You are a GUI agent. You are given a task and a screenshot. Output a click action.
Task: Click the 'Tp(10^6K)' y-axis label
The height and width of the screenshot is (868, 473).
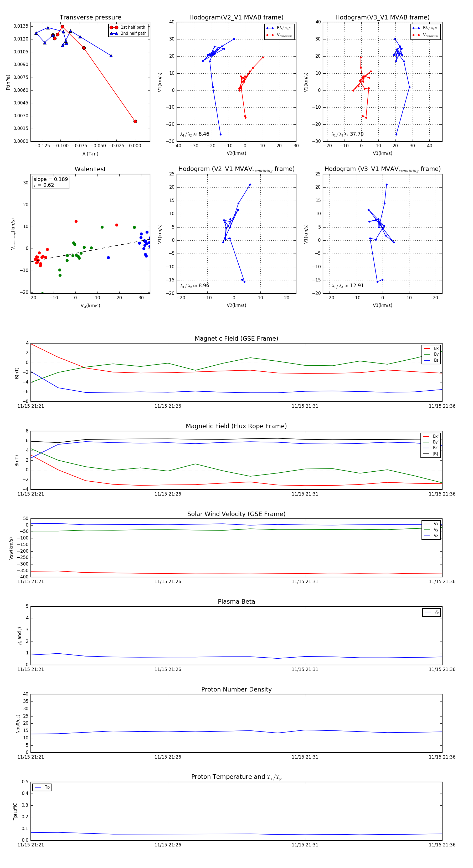15,811
